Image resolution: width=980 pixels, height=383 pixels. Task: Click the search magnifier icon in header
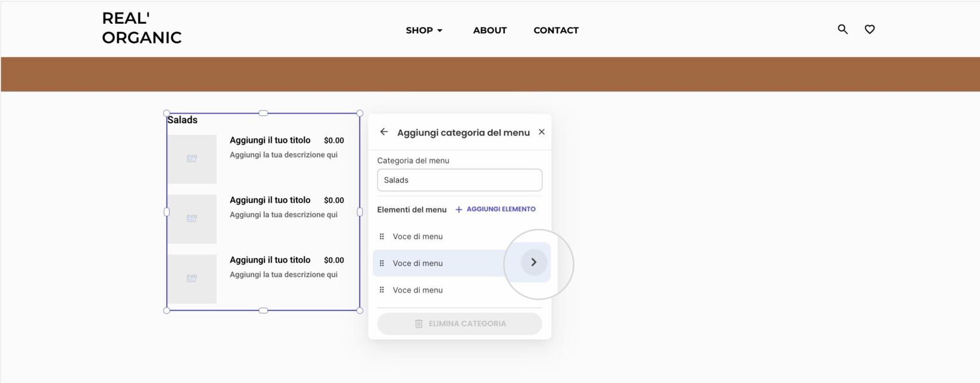tap(842, 29)
